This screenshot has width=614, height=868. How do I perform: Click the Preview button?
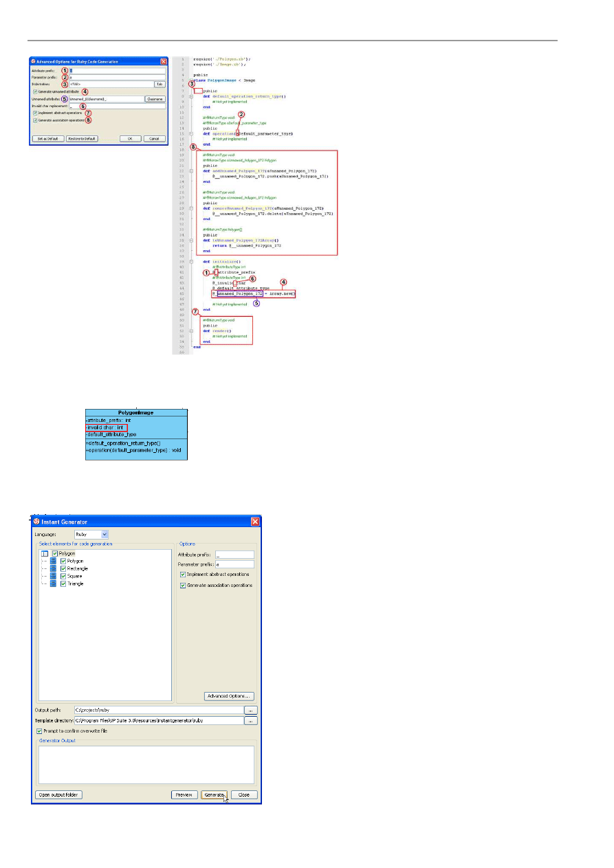pos(184,794)
